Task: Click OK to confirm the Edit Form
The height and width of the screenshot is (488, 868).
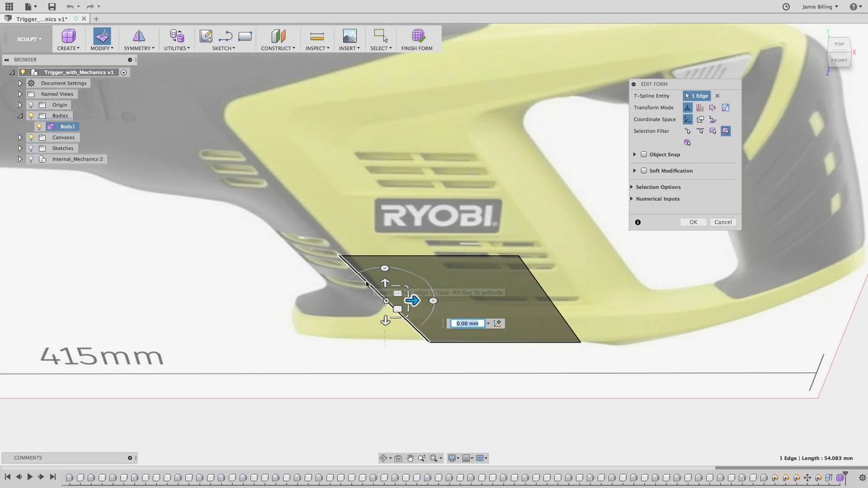Action: 693,222
